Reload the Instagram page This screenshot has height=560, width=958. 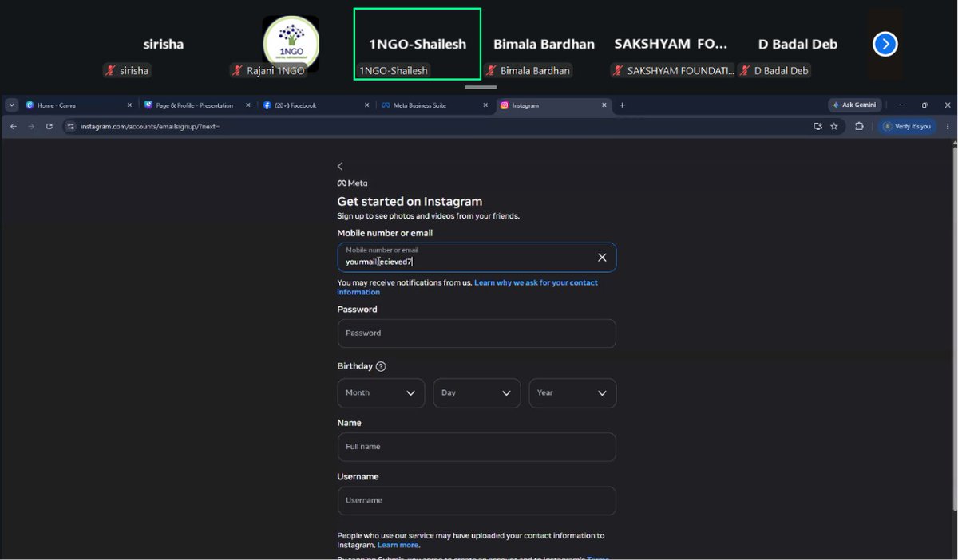49,126
